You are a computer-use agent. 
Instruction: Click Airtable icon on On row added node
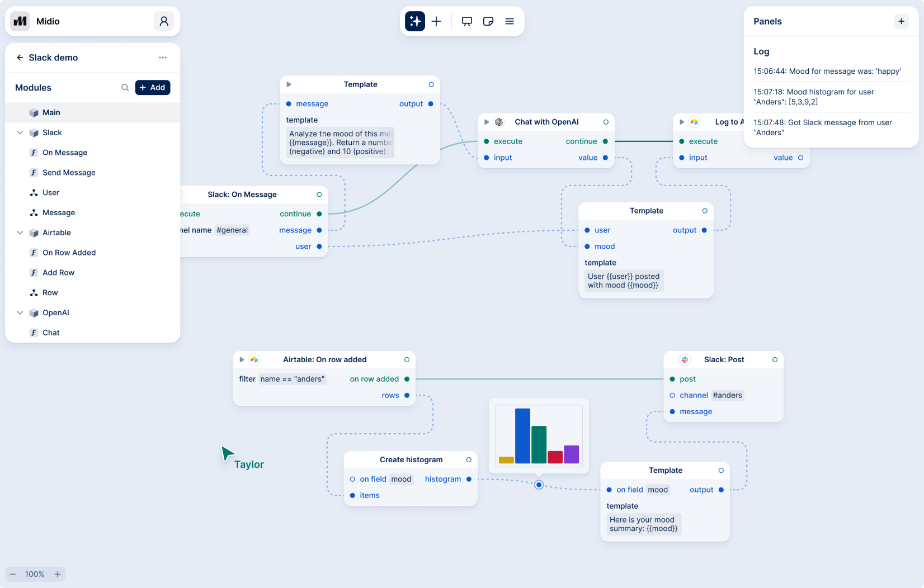click(x=254, y=360)
